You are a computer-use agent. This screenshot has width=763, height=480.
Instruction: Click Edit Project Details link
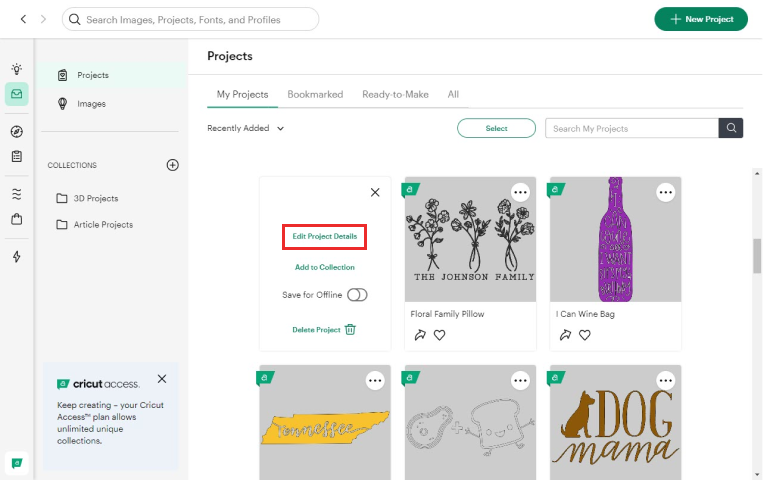[324, 236]
